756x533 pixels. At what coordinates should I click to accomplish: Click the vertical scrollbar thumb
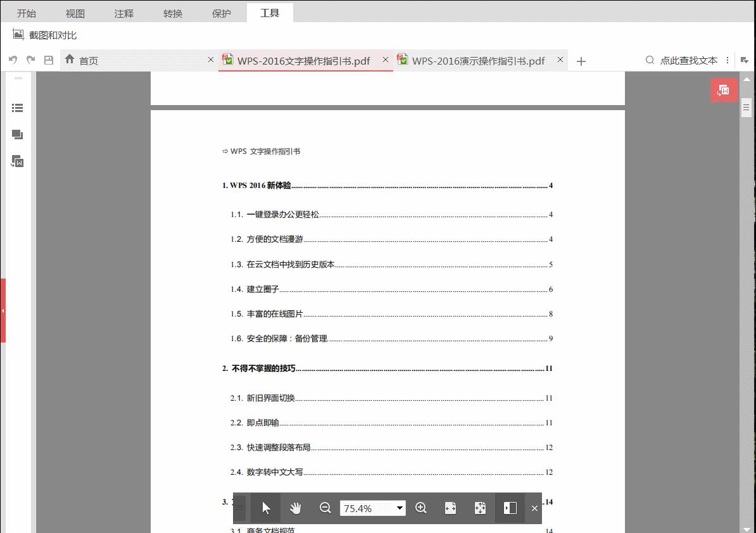[x=746, y=108]
